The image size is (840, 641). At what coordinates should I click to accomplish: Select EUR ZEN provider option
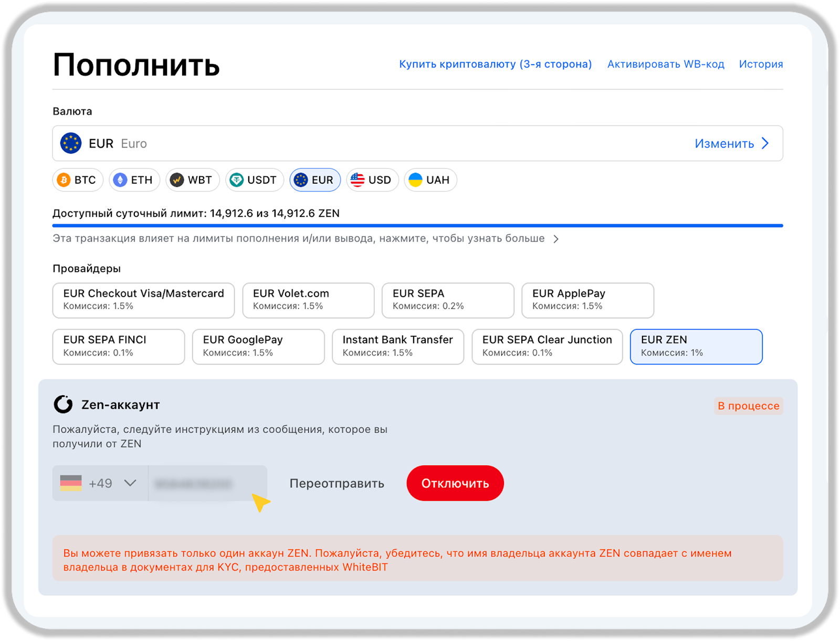[x=696, y=346]
